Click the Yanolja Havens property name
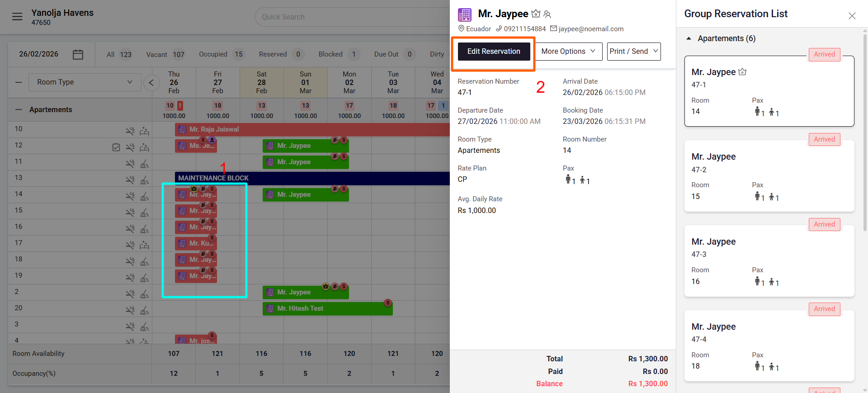The height and width of the screenshot is (393, 868). click(x=62, y=13)
